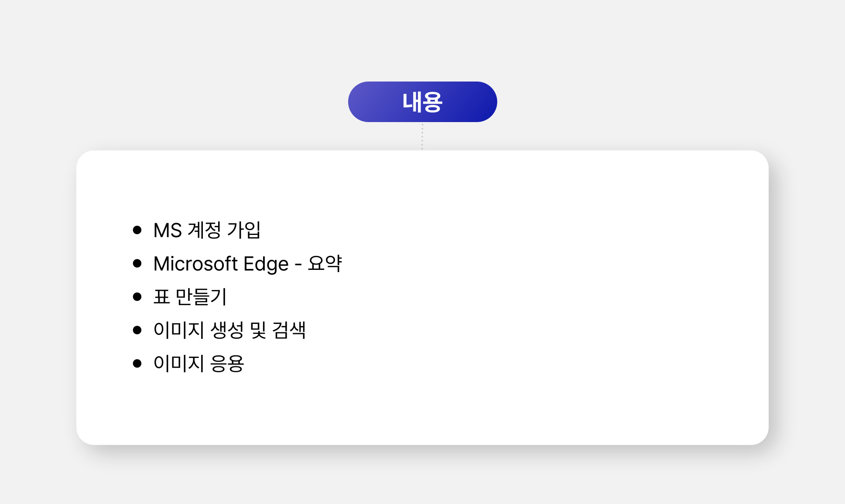Click the blue "내용" pill button

pyautogui.click(x=422, y=102)
